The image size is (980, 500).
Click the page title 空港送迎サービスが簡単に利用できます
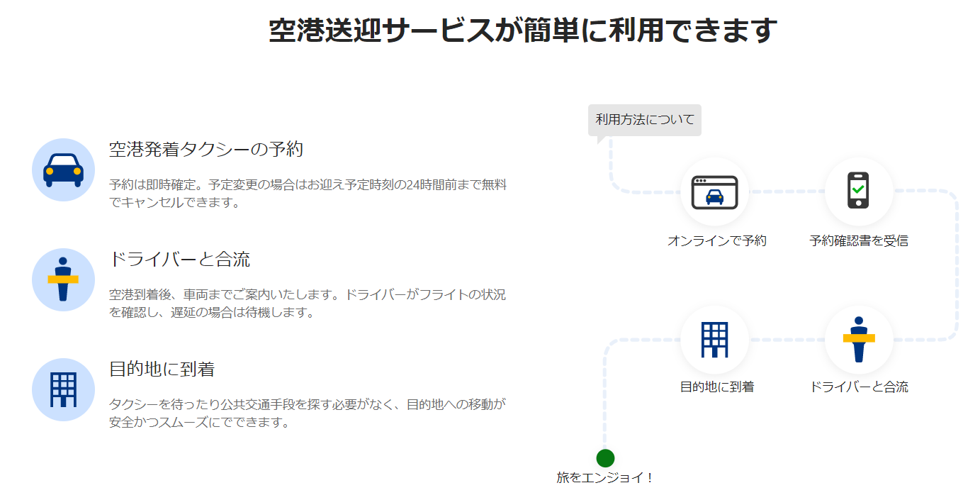pos(523,31)
